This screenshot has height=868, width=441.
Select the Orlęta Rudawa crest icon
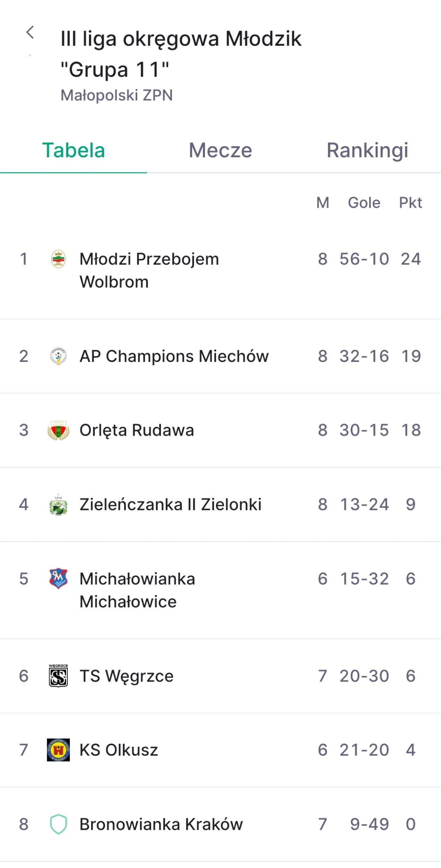click(x=58, y=430)
